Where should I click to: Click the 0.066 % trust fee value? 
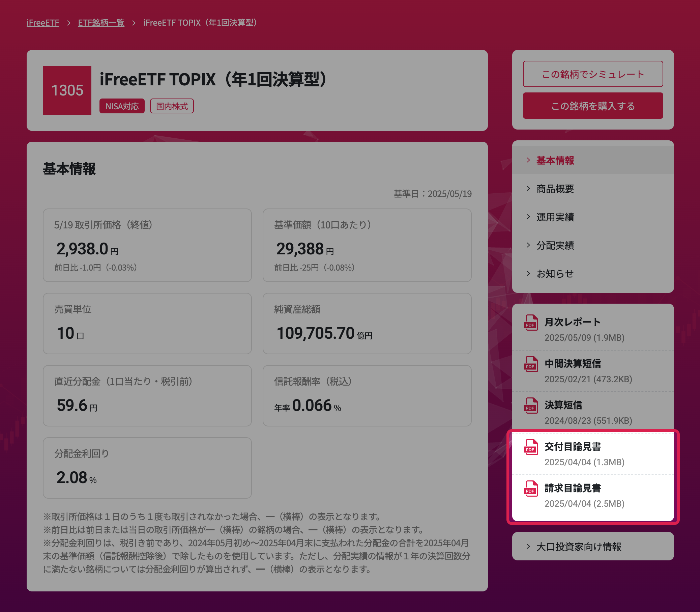click(316, 406)
